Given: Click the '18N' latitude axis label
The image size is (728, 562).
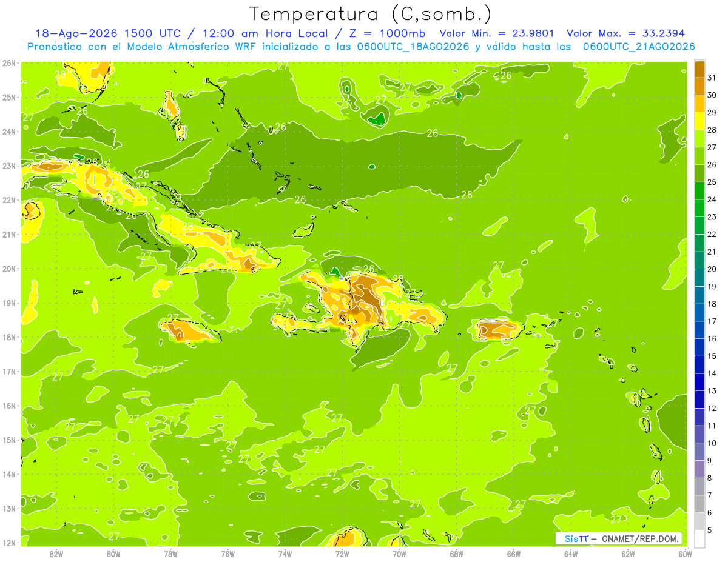Looking at the screenshot, I should pos(9,337).
